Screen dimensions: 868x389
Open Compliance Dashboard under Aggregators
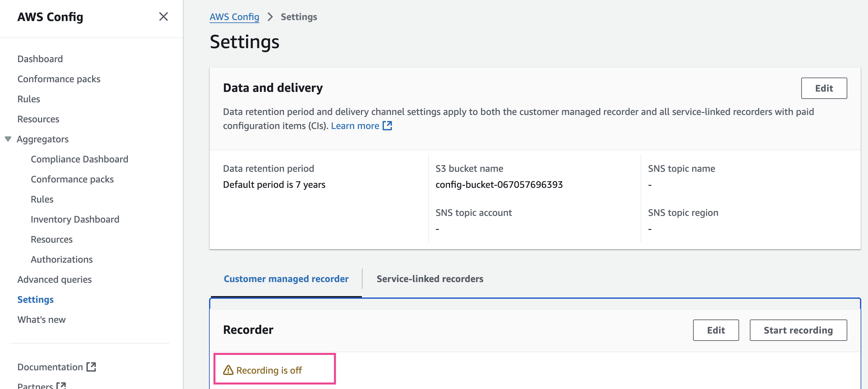(79, 159)
